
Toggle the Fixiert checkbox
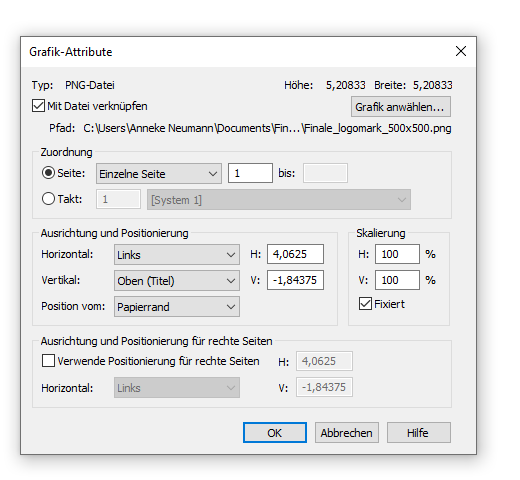365,304
